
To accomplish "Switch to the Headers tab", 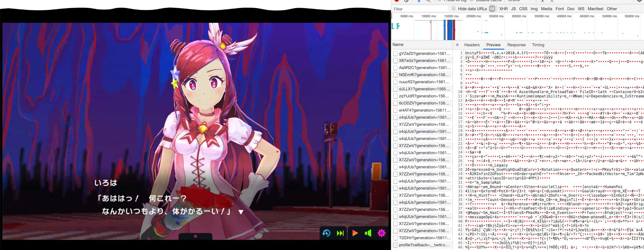I will pyautogui.click(x=472, y=45).
